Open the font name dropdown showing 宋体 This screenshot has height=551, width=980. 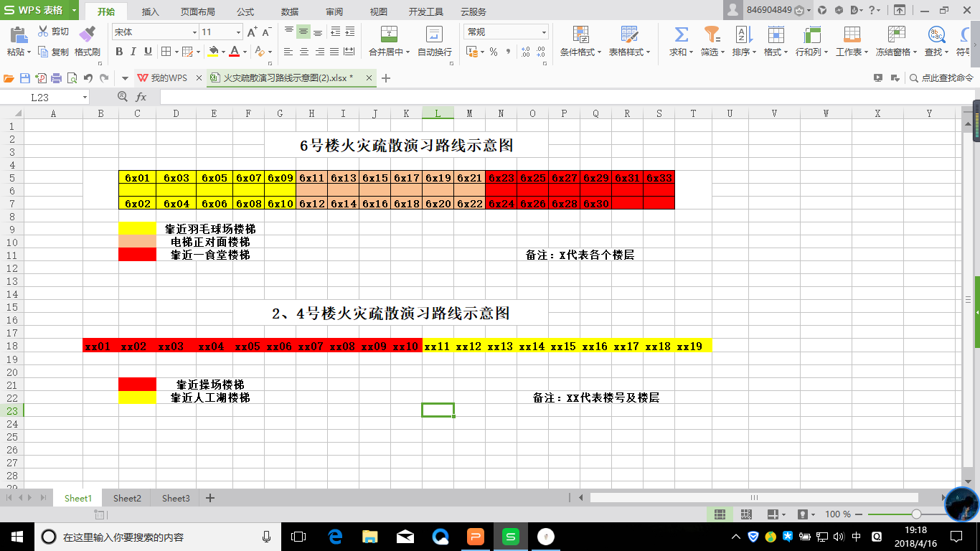(x=194, y=32)
